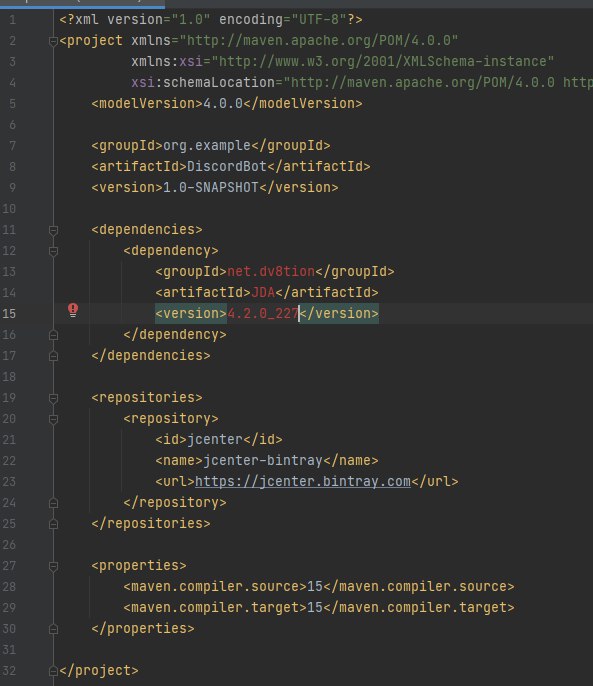
Task: Click the opening properties tag
Action: pos(139,566)
